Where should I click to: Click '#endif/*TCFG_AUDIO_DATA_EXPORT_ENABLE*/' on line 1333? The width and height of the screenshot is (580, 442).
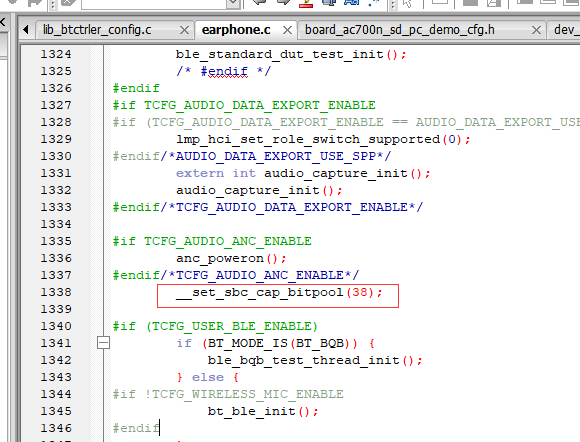(268, 207)
